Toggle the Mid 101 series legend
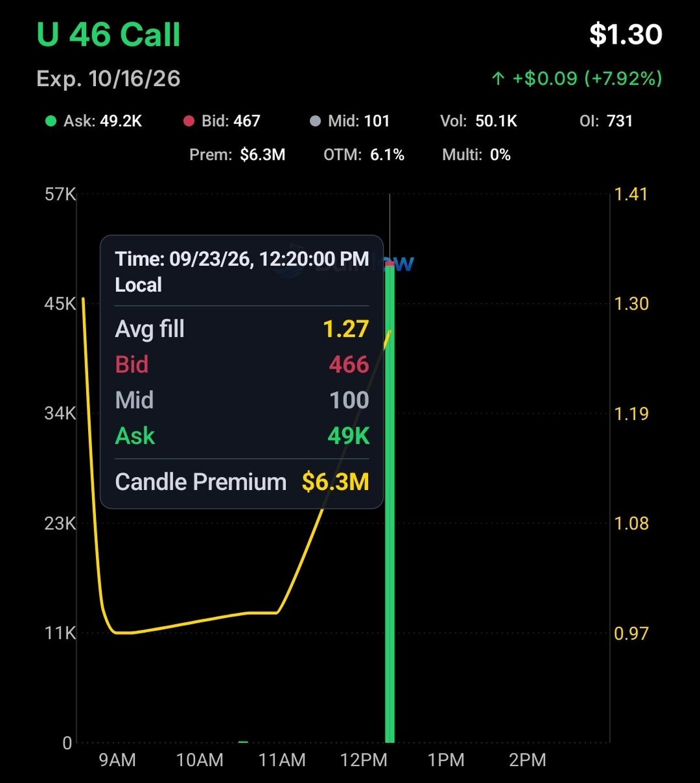Screen dimensions: 700x783 point(350,121)
